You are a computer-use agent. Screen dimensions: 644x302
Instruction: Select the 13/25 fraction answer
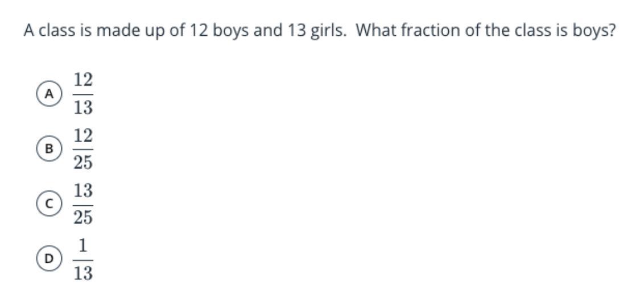pyautogui.click(x=83, y=204)
